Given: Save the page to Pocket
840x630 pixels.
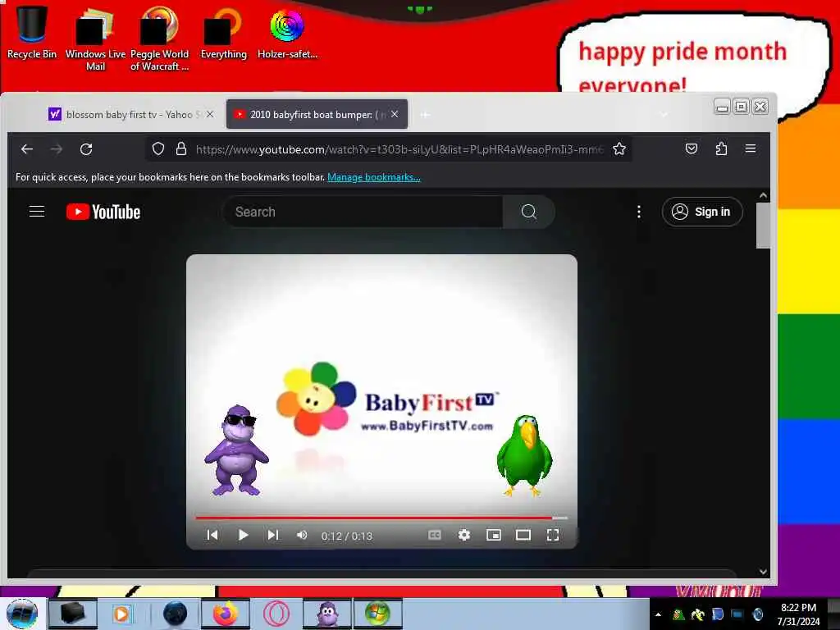Looking at the screenshot, I should click(691, 148).
